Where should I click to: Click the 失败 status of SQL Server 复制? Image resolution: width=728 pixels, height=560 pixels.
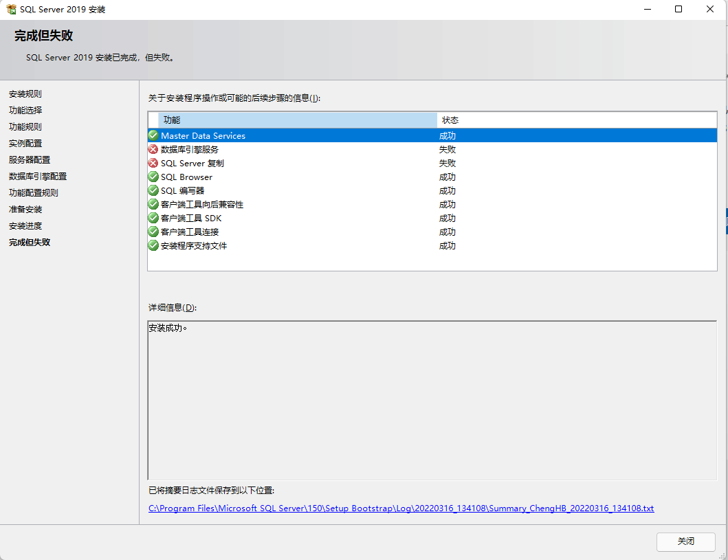coord(448,163)
